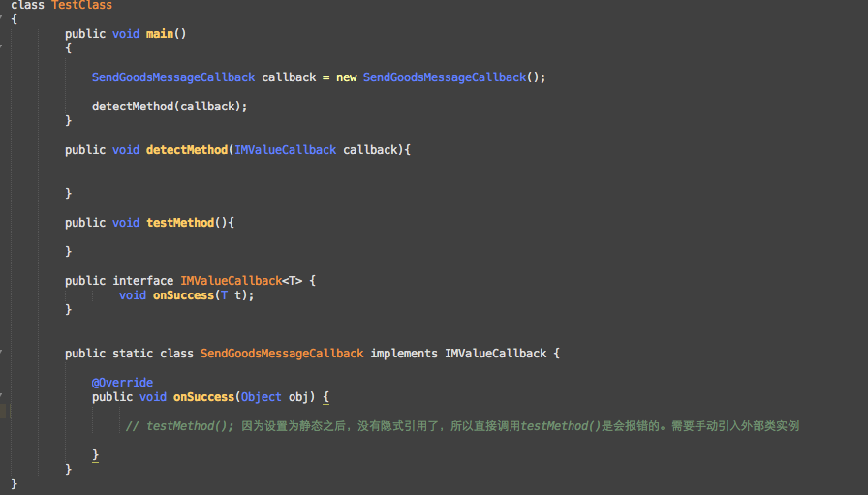Click the T parameter type in onSuccess(T t)
868x495 pixels.
(224, 295)
